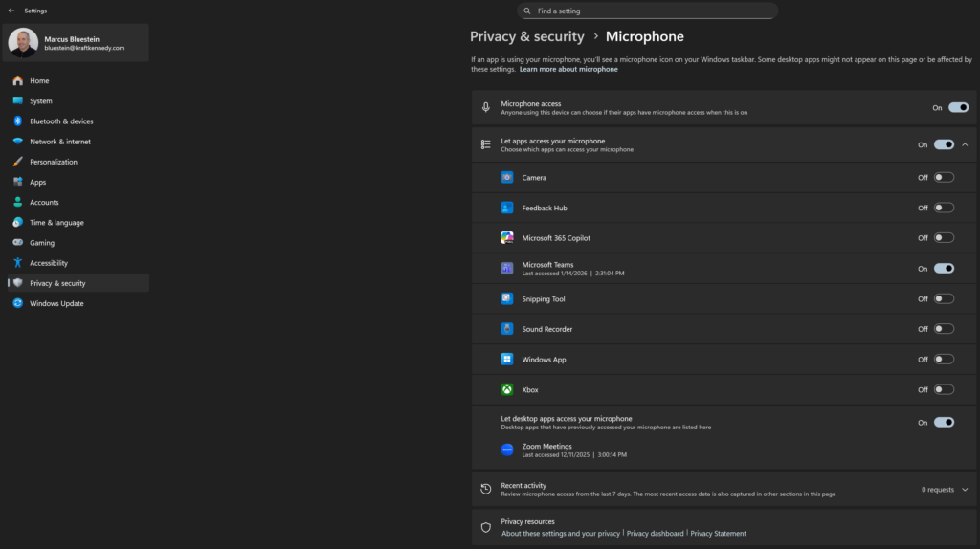Click the back arrow in Settings
This screenshot has width=980, height=549.
[x=11, y=11]
